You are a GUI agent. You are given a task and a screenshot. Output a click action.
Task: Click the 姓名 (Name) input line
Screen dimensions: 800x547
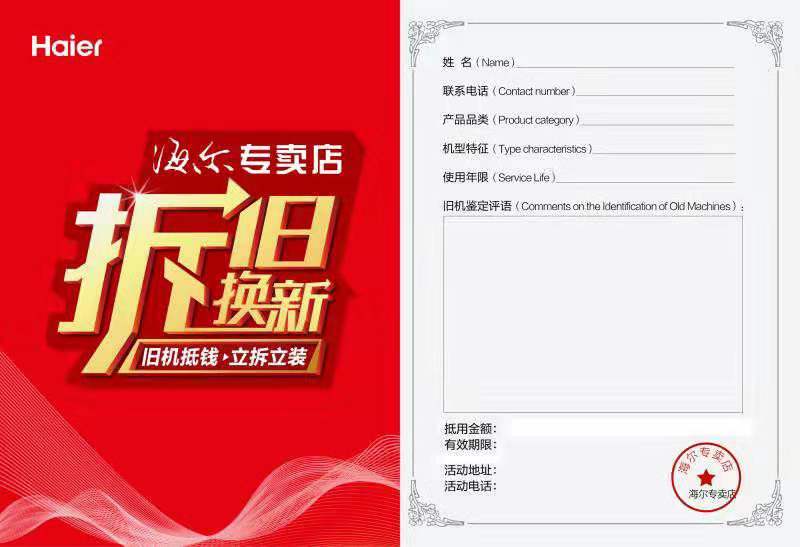[x=626, y=63]
